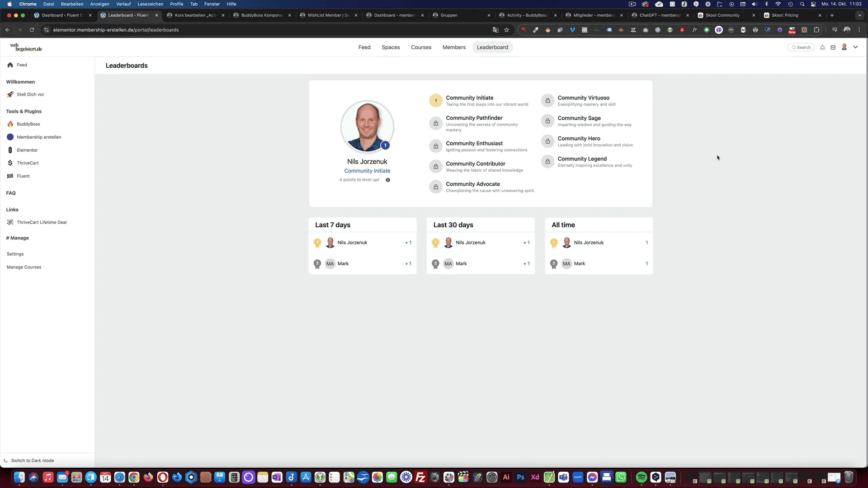Click the Membership erstellen icon
This screenshot has width=868, height=488.
pos(10,137)
